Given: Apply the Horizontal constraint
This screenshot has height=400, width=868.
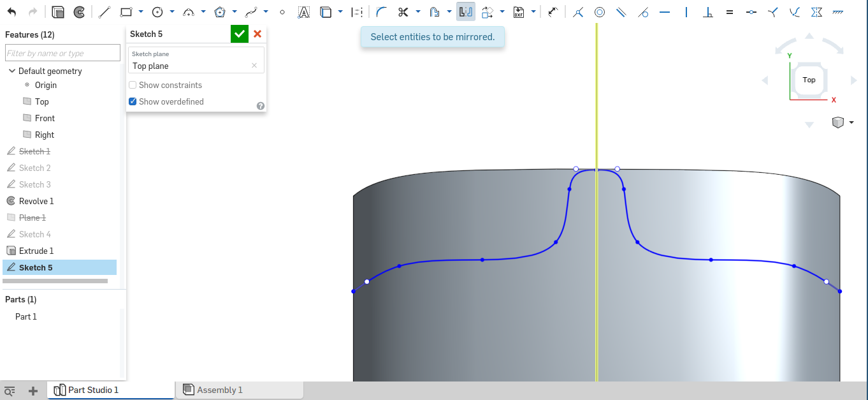Looking at the screenshot, I should click(665, 11).
